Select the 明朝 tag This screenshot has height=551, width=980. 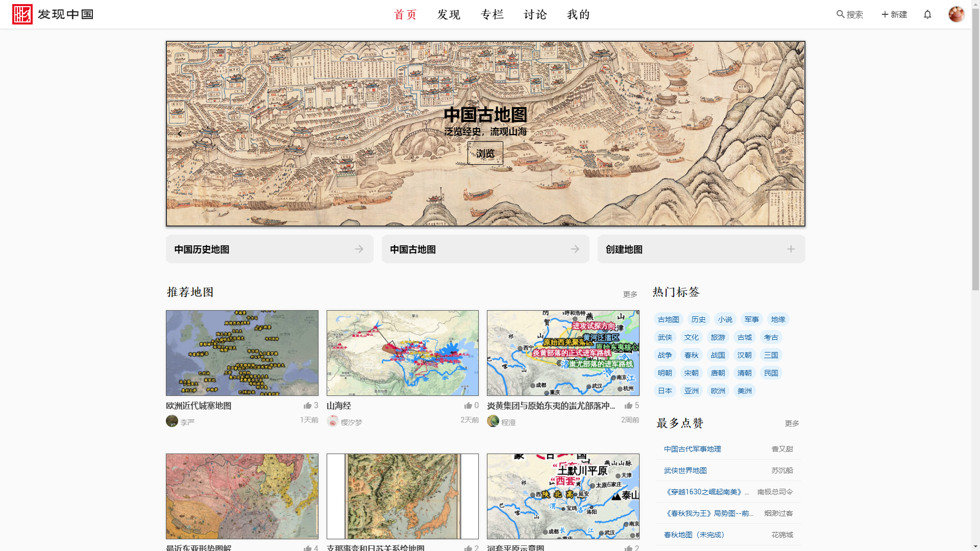tap(665, 373)
